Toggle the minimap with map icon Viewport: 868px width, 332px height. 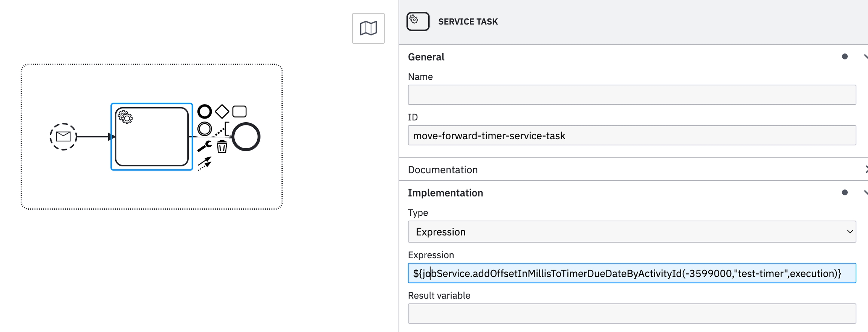[x=368, y=28]
